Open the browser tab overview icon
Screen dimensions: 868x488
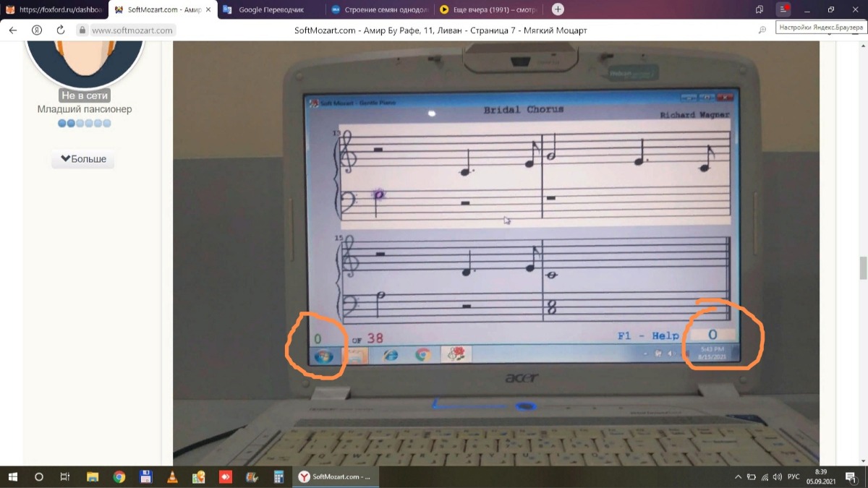(x=759, y=9)
